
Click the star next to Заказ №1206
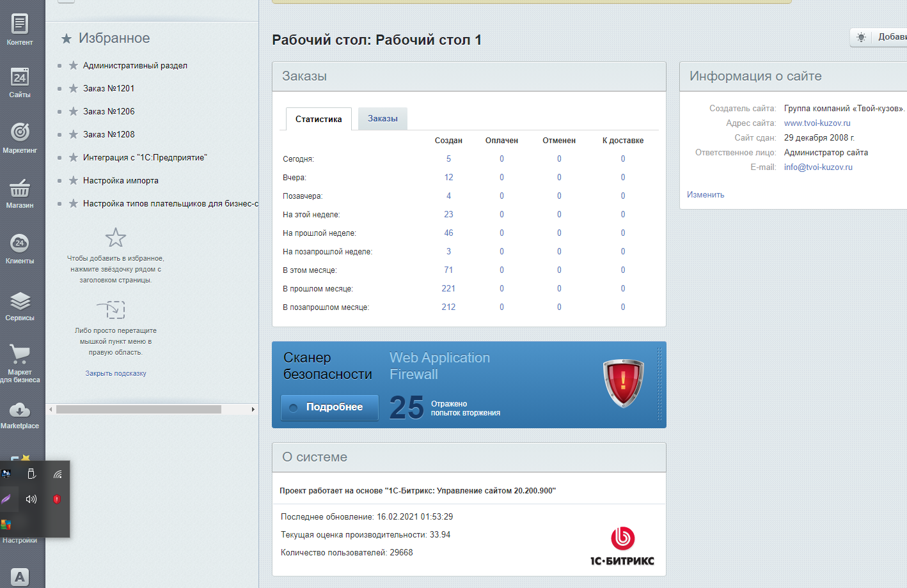(74, 111)
